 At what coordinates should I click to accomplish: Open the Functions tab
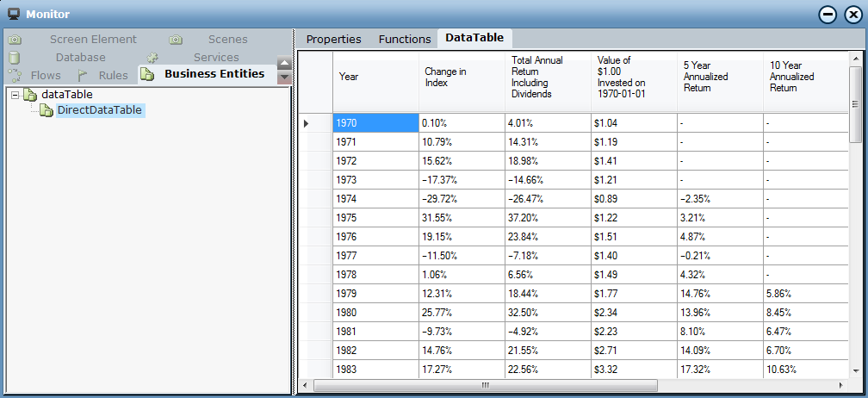coord(405,39)
